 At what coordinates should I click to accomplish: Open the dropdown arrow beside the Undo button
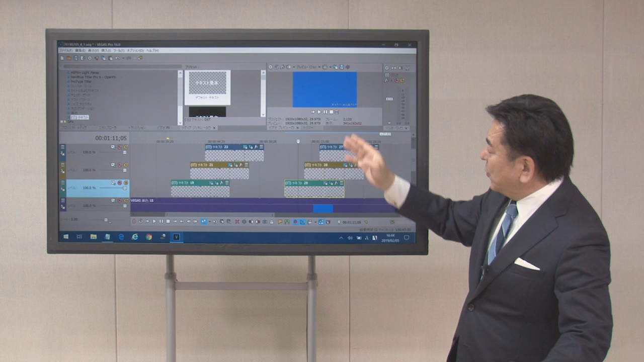[122, 58]
